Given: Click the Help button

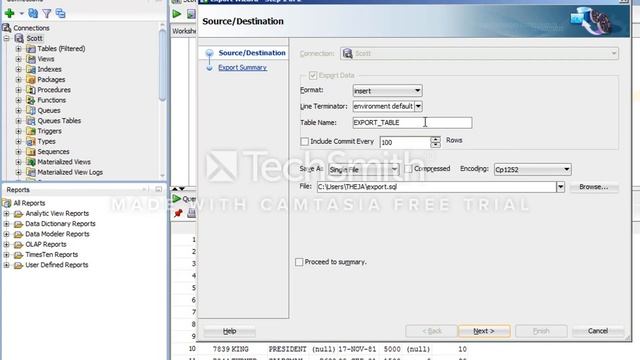Looking at the screenshot, I should (x=229, y=331).
